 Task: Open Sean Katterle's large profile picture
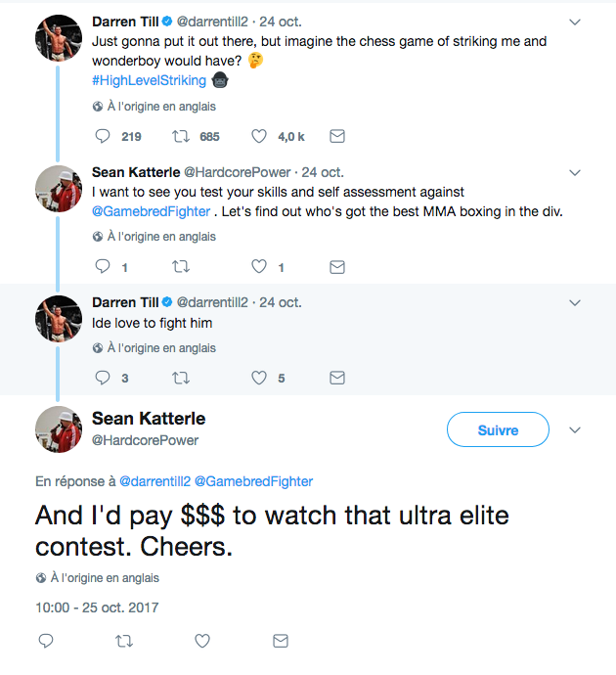coord(59,429)
